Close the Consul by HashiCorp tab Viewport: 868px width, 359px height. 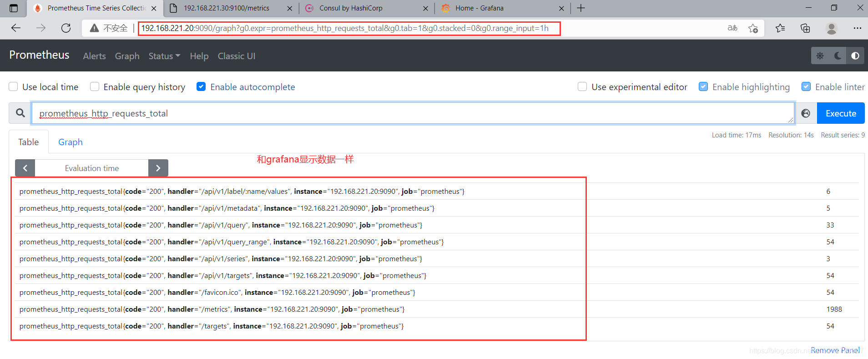[425, 8]
